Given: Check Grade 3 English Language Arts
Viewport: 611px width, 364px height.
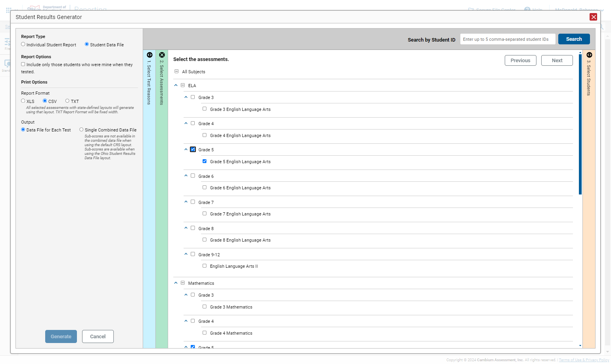Looking at the screenshot, I should click(x=205, y=109).
